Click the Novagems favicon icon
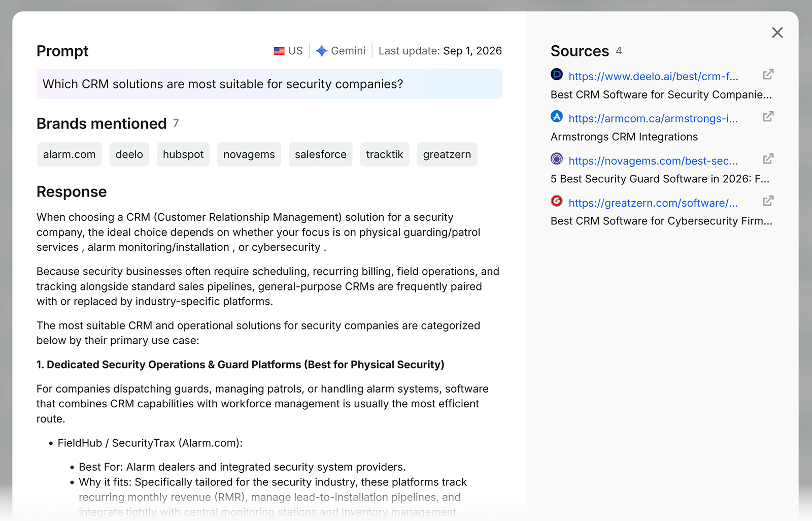Image resolution: width=812 pixels, height=521 pixels. point(557,159)
